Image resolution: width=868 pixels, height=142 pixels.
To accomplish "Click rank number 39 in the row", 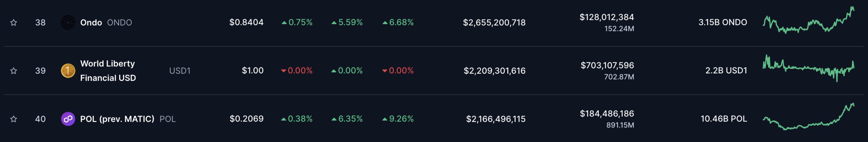I will tap(40, 71).
